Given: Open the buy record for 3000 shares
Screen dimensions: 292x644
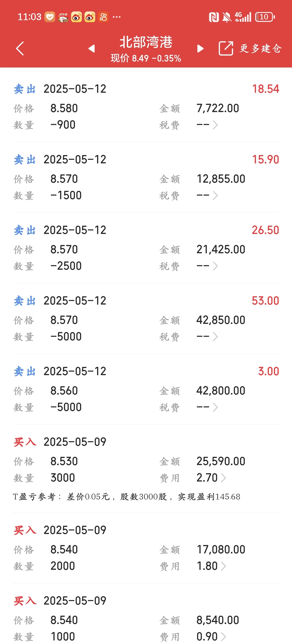Looking at the screenshot, I should click(146, 468).
